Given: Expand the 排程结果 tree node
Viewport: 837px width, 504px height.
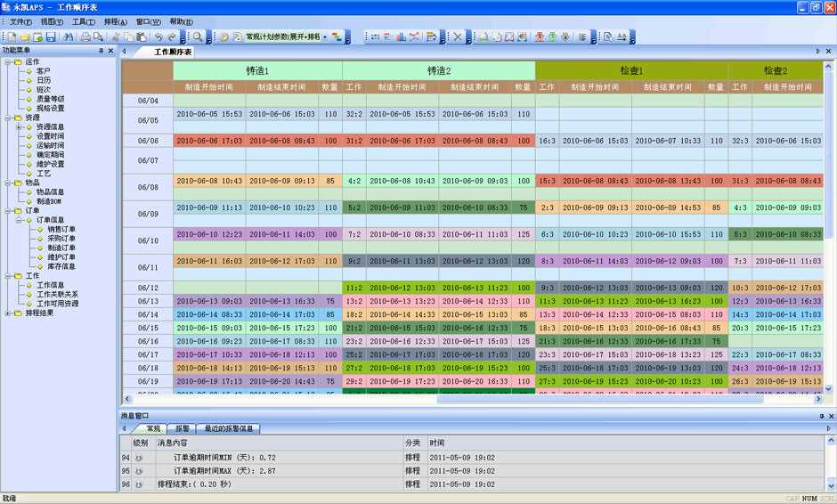Looking at the screenshot, I should [x=7, y=313].
